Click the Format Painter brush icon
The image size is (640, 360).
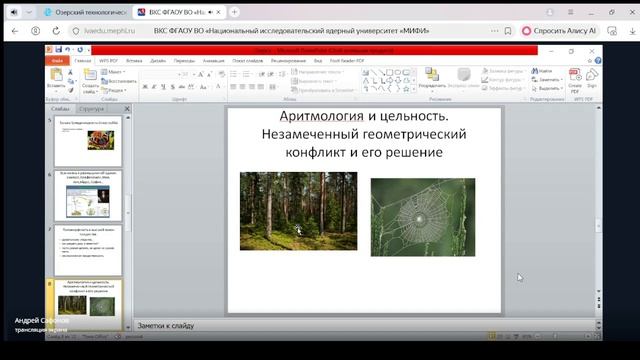point(71,90)
